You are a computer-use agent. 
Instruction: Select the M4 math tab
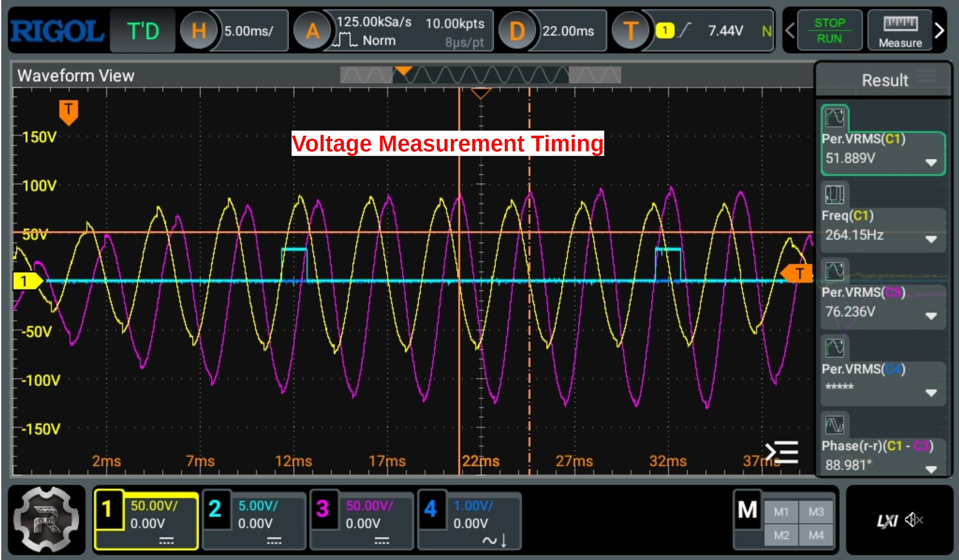[816, 535]
